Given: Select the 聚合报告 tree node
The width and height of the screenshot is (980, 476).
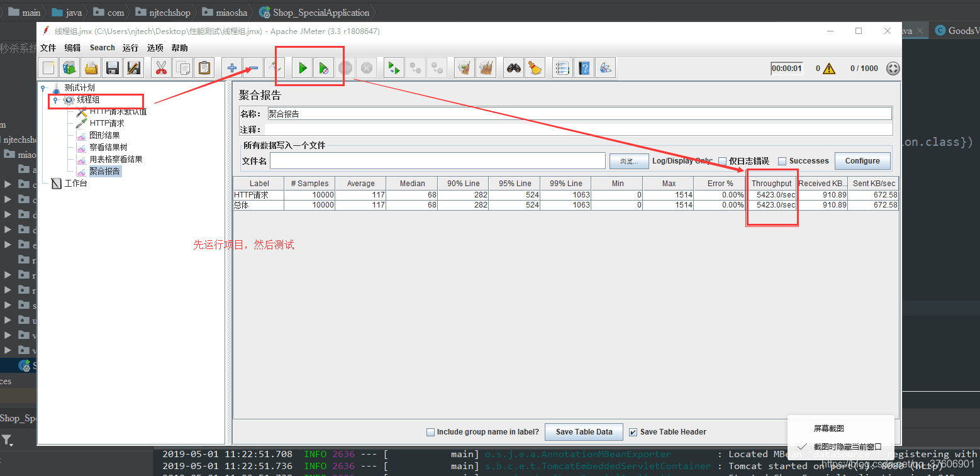Looking at the screenshot, I should pos(104,171).
